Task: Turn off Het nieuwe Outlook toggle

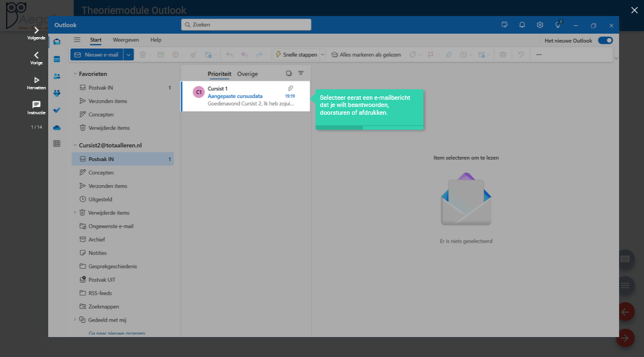Action: click(x=605, y=40)
